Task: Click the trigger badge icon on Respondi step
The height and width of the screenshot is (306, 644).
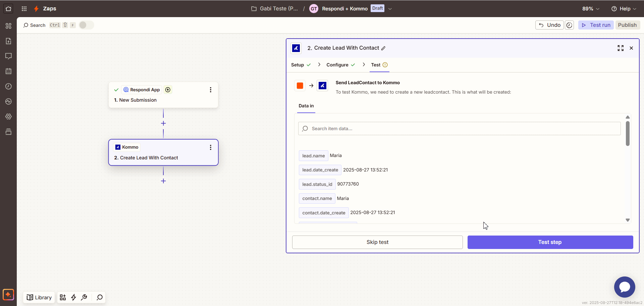Action: (x=168, y=90)
